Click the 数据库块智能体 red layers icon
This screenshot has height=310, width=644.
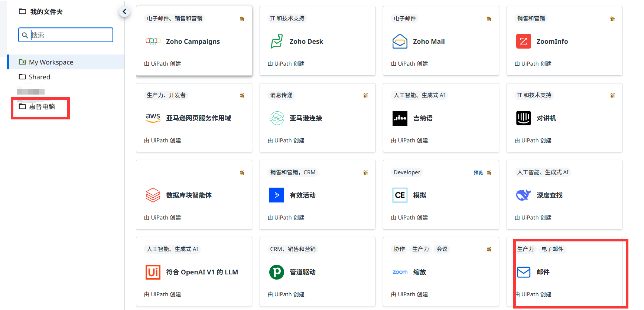(153, 195)
